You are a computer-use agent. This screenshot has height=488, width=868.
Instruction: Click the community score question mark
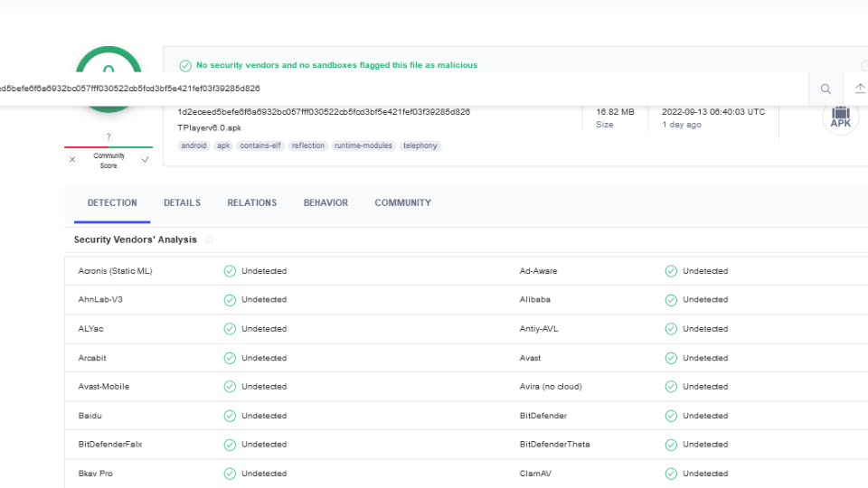(x=108, y=136)
